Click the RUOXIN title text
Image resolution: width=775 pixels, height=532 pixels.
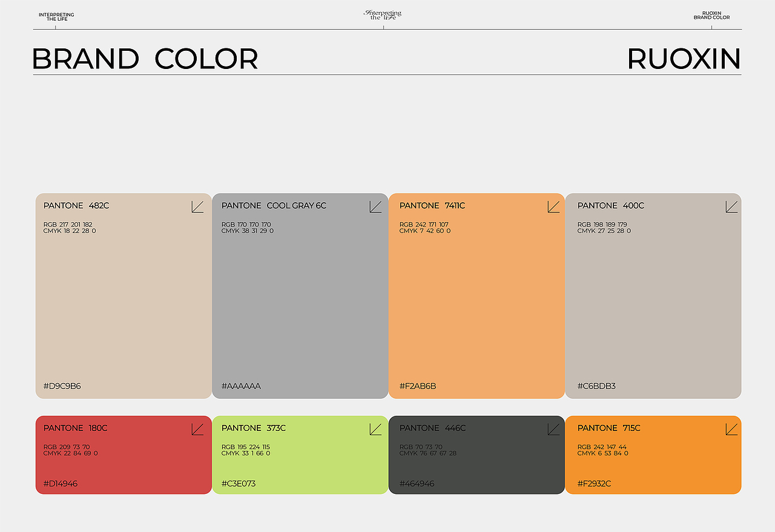[684, 59]
